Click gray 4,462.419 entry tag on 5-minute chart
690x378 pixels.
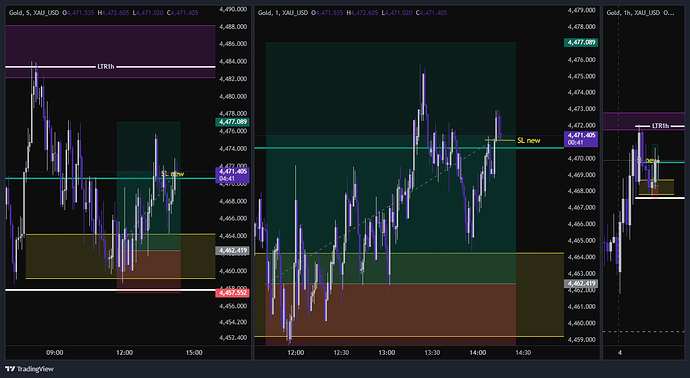pos(232,251)
